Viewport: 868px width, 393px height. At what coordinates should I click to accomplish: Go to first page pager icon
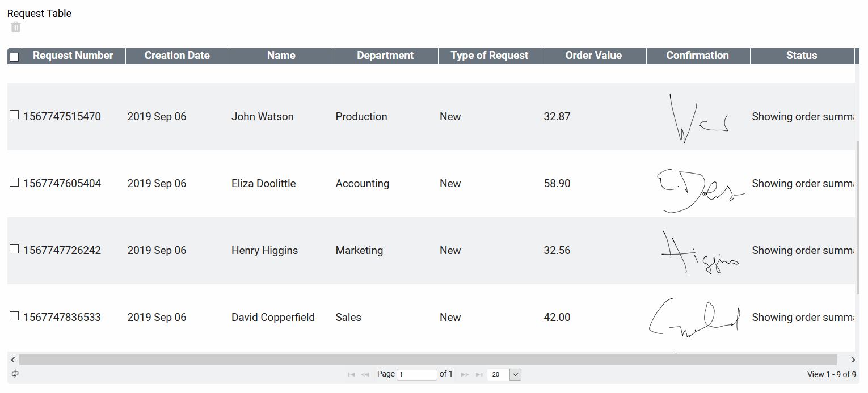tap(351, 374)
